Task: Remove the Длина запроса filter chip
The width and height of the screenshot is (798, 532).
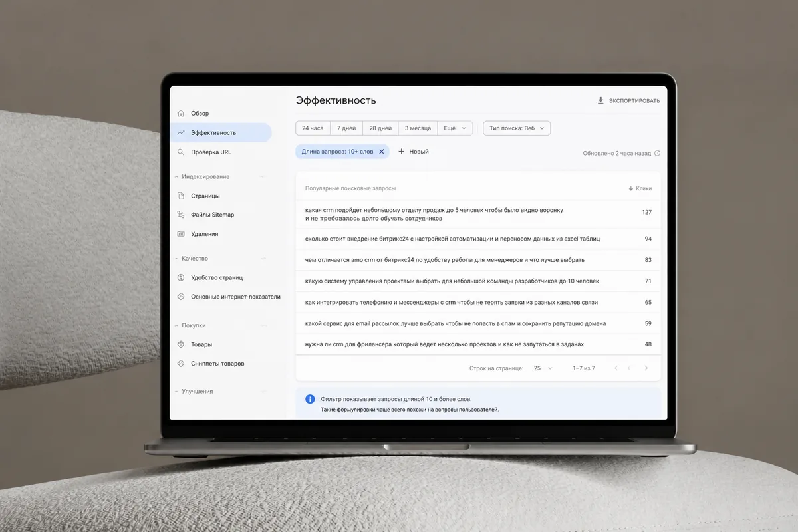Action: 382,152
